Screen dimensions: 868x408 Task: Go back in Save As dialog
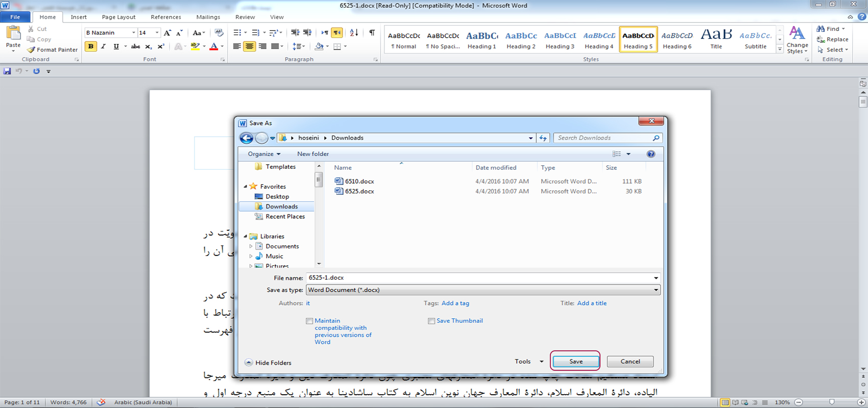[246, 138]
